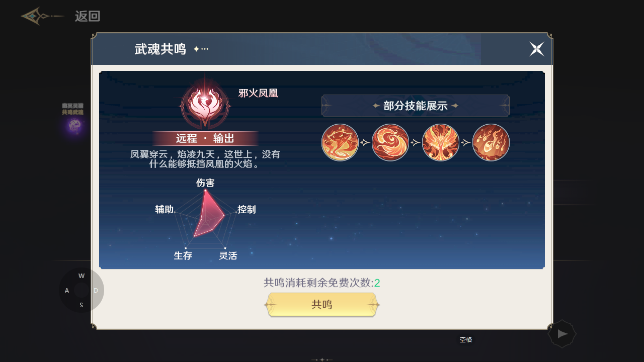644x362 pixels.
Task: Click the 邪火凤凰 spirit emblem
Action: [205, 104]
